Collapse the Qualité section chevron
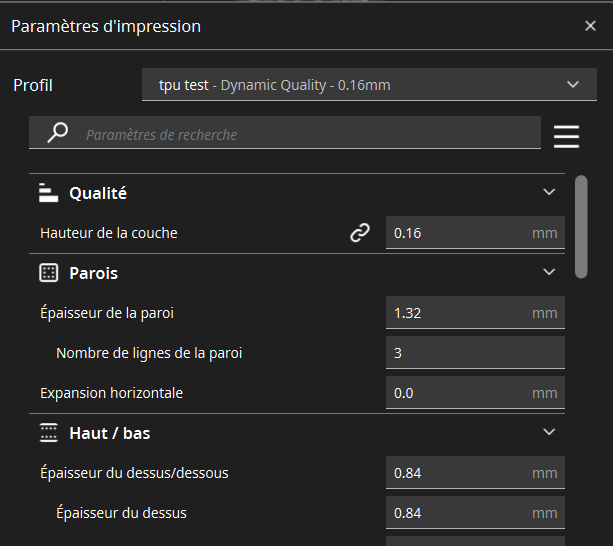Viewport: 613px width, 546px height. coord(548,192)
